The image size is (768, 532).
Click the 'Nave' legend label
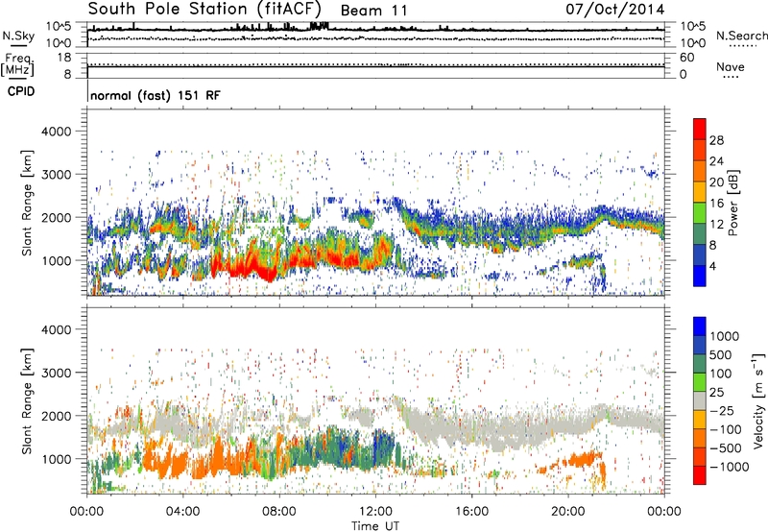731,67
